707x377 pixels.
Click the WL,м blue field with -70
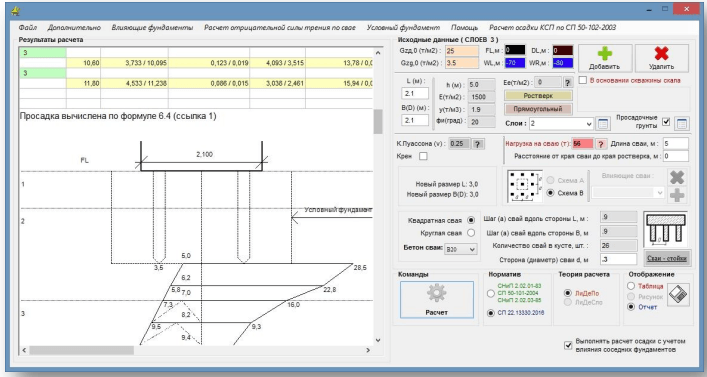pos(515,63)
